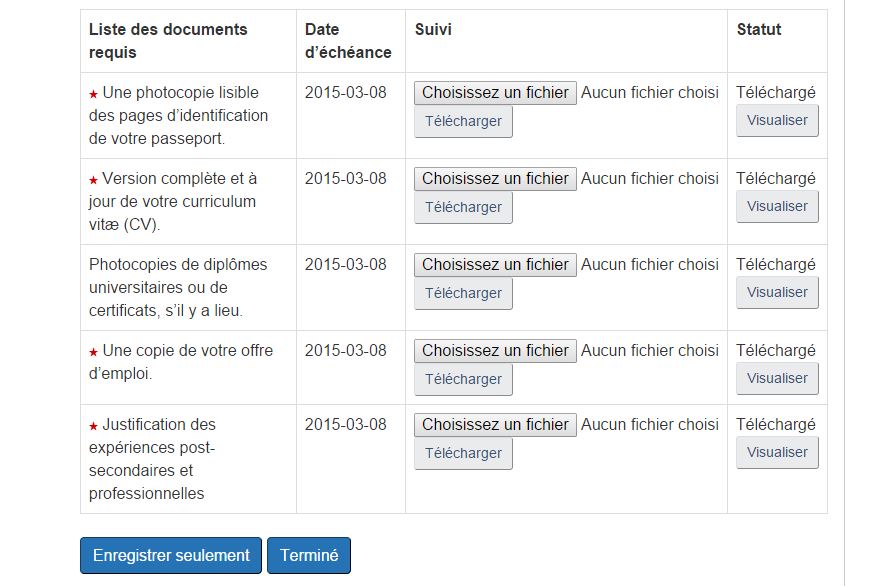Click Télécharger in the diplômes universitaires row
The width and height of the screenshot is (874, 586).
tap(463, 294)
